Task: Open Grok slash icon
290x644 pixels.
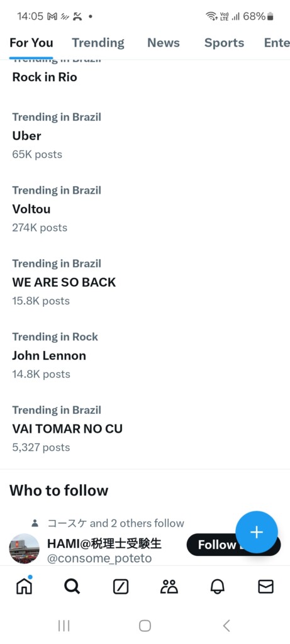Action: [x=121, y=587]
